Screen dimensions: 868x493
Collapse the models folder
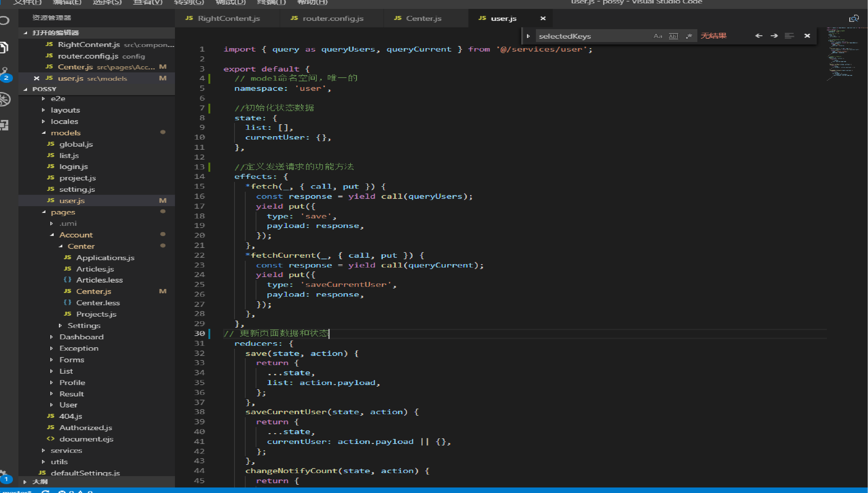pos(65,133)
